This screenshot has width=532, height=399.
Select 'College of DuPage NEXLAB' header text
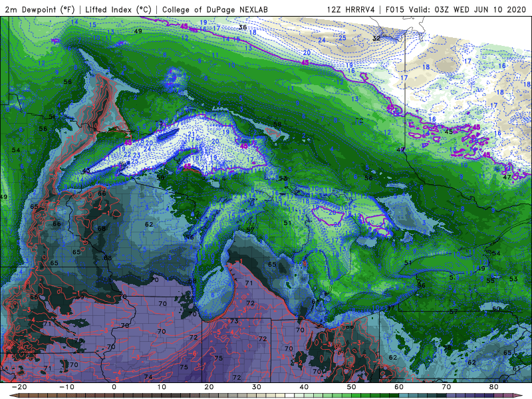215,9
